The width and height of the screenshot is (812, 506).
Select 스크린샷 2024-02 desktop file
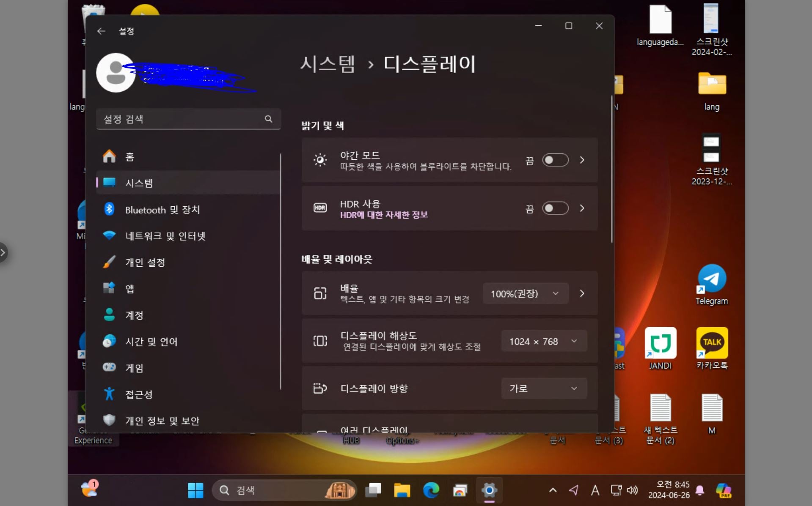click(x=712, y=30)
